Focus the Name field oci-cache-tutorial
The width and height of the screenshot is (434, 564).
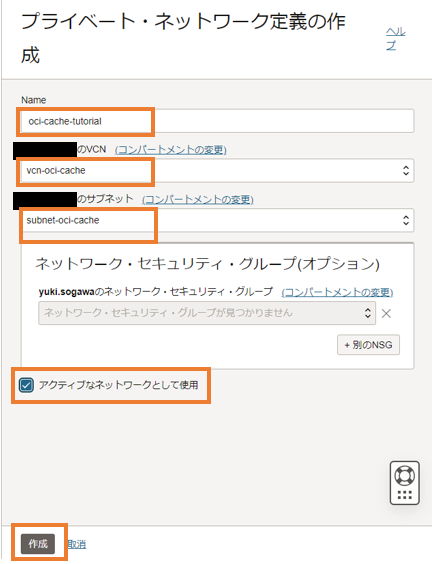coord(217,121)
